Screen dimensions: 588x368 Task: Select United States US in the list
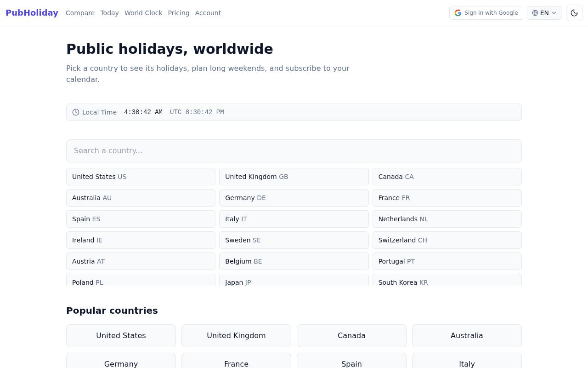141,177
